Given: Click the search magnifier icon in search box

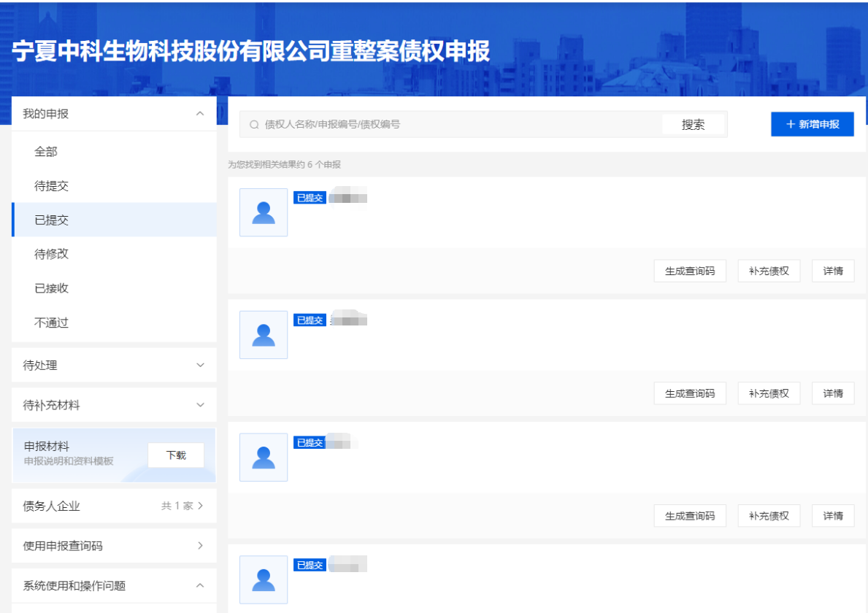Looking at the screenshot, I should click(x=254, y=125).
